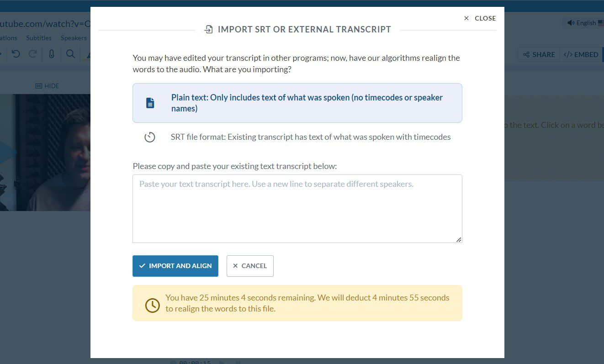Switch to the Subtitles tab
Viewport: 604px width, 364px height.
click(x=38, y=38)
